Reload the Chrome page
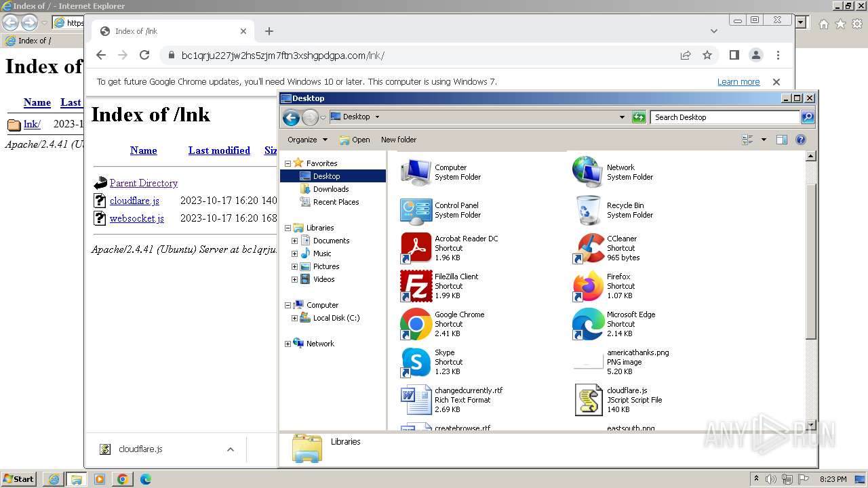Screen dimensions: 868x488 coord(144,56)
